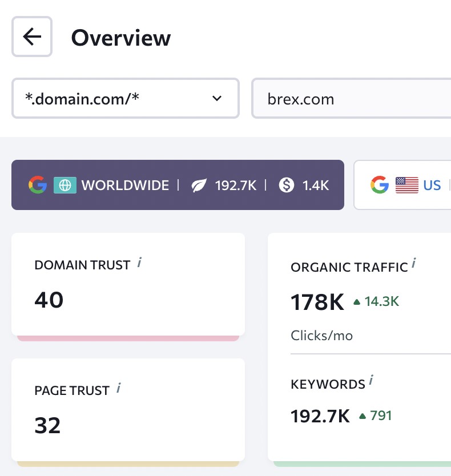Click the Google logo in Worldwide tab
This screenshot has width=451, height=476.
[x=38, y=185]
